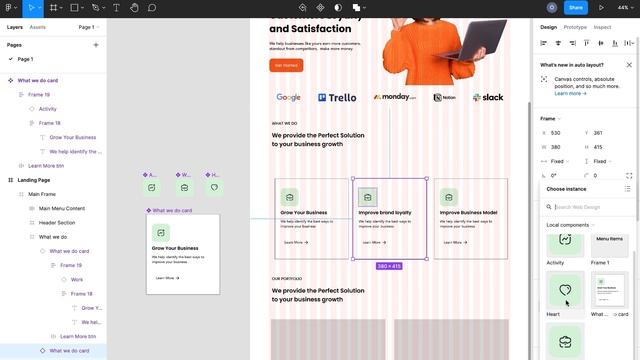640x360 pixels.
Task: Click the Create component icon
Action: pyautogui.click(x=320, y=8)
